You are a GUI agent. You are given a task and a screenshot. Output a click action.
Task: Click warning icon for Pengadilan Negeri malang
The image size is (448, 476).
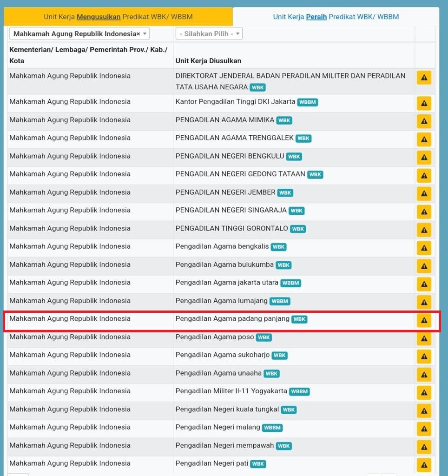[x=424, y=429]
